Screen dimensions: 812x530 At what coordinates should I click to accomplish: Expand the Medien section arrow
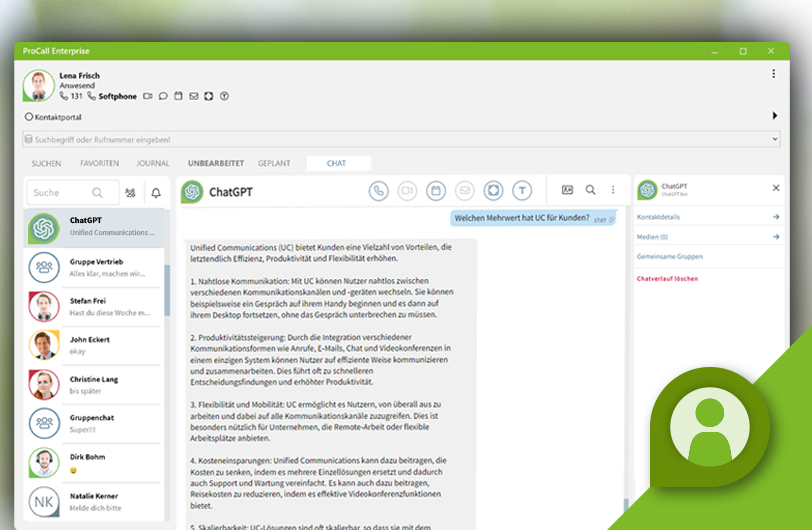(776, 237)
